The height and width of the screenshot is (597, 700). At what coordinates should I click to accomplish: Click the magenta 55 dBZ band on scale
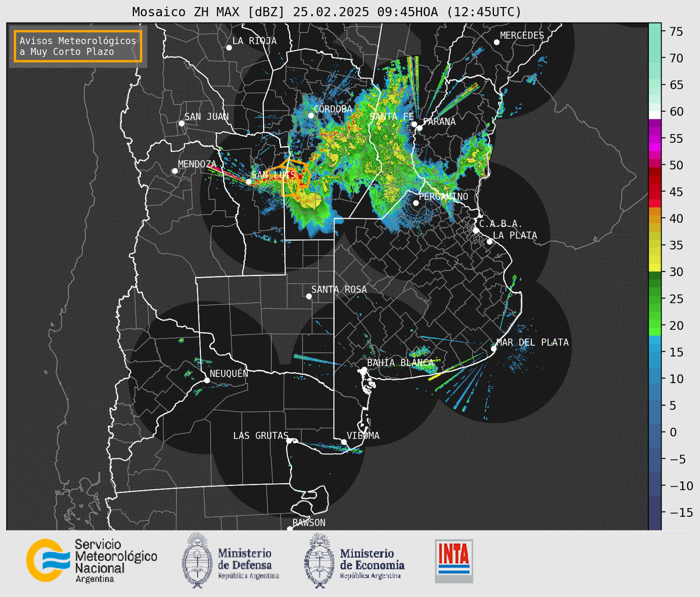coord(655,139)
